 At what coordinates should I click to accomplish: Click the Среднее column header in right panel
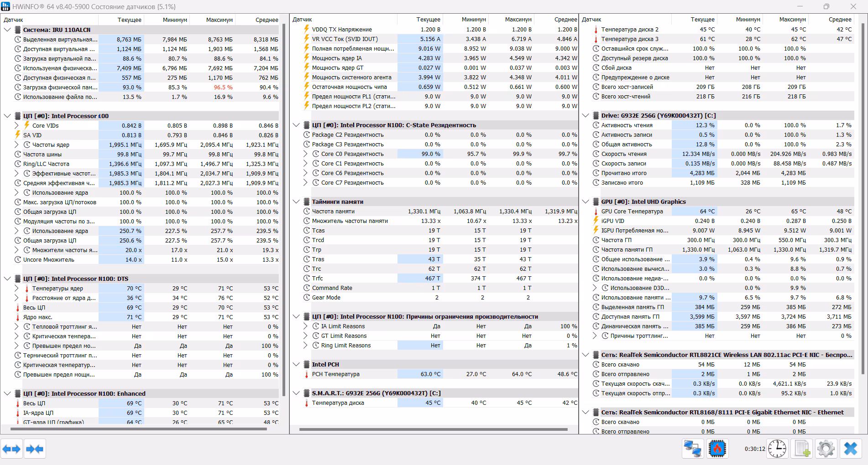[x=840, y=19]
